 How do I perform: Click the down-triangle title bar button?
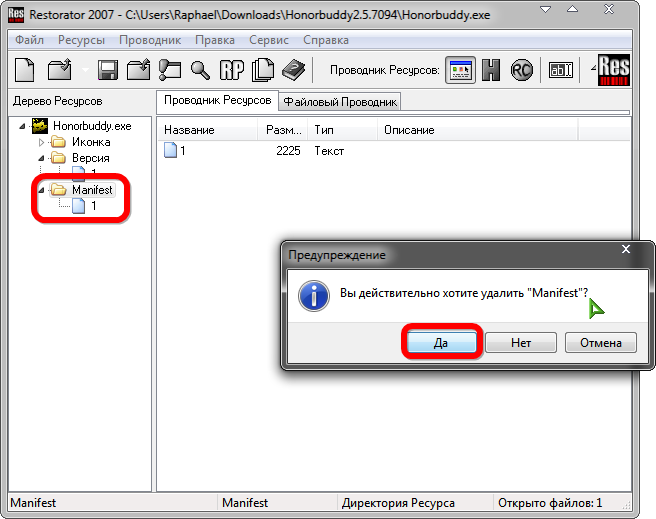tap(546, 9)
